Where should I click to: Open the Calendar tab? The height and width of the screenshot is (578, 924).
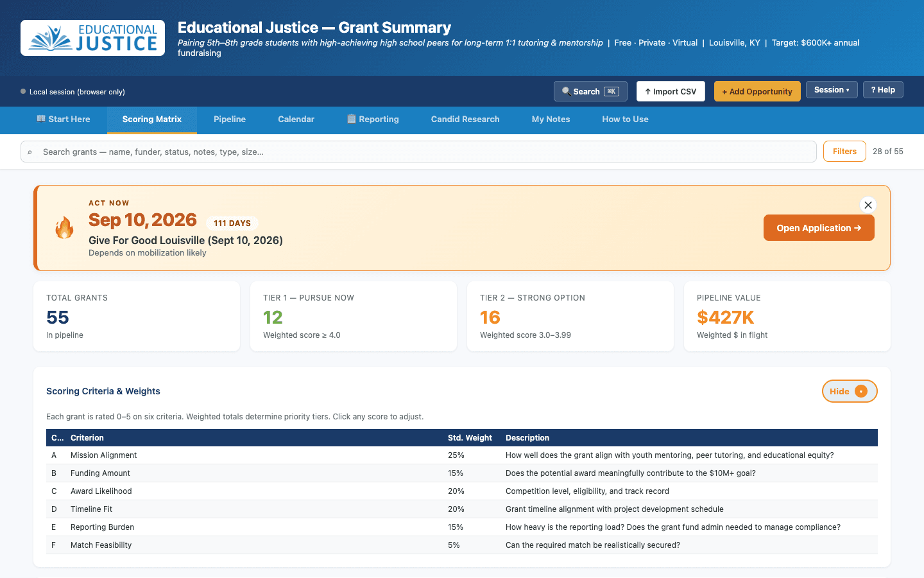[x=296, y=119]
